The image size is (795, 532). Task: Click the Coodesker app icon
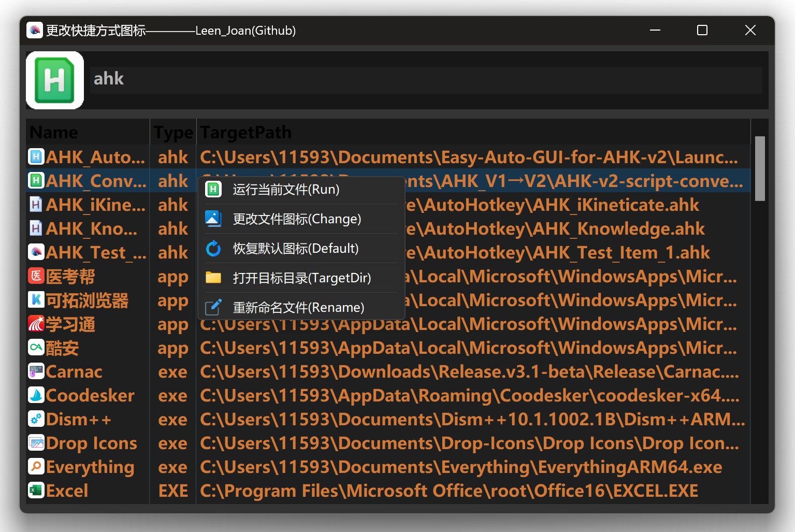point(36,395)
